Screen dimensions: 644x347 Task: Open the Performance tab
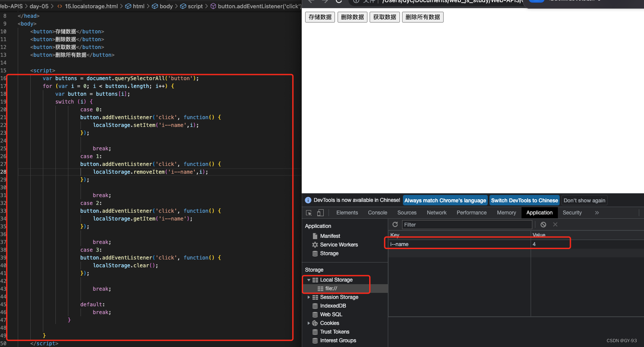pyautogui.click(x=472, y=213)
